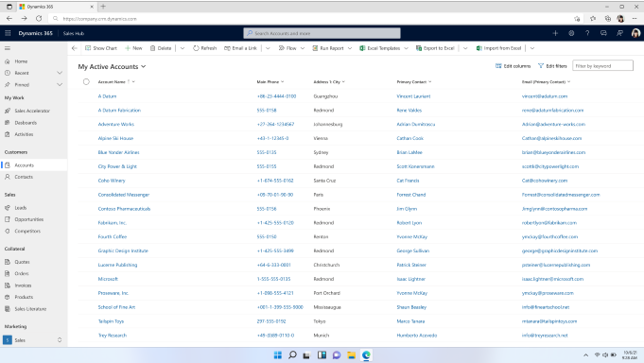Click Email a Link command
Image resolution: width=644 pixels, height=363 pixels.
pyautogui.click(x=240, y=48)
